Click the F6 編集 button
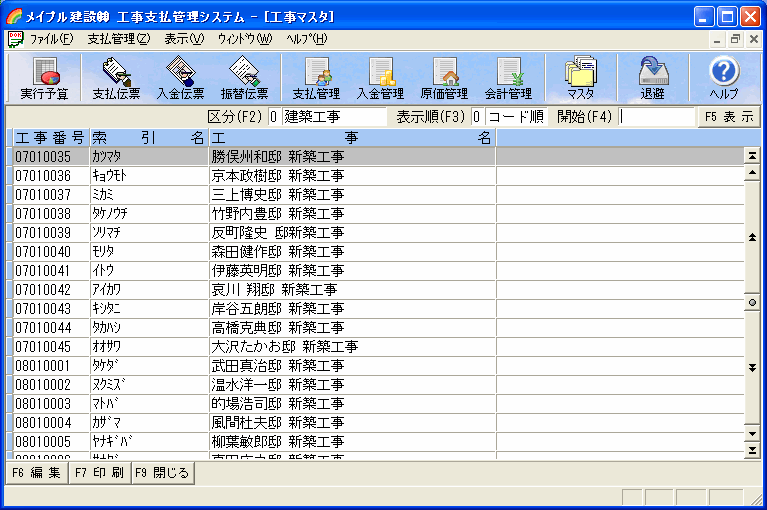This screenshot has width=767, height=510. click(37, 472)
